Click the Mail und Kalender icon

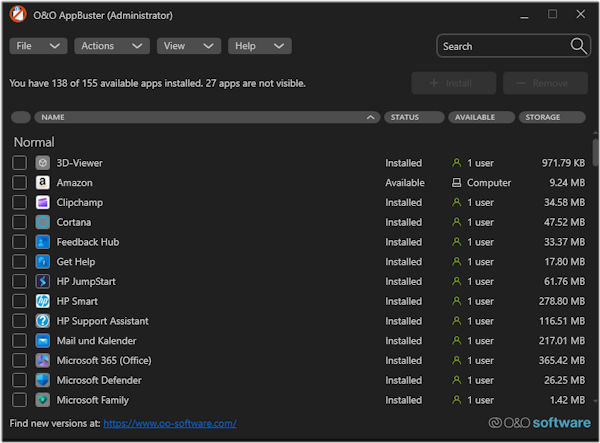42,341
